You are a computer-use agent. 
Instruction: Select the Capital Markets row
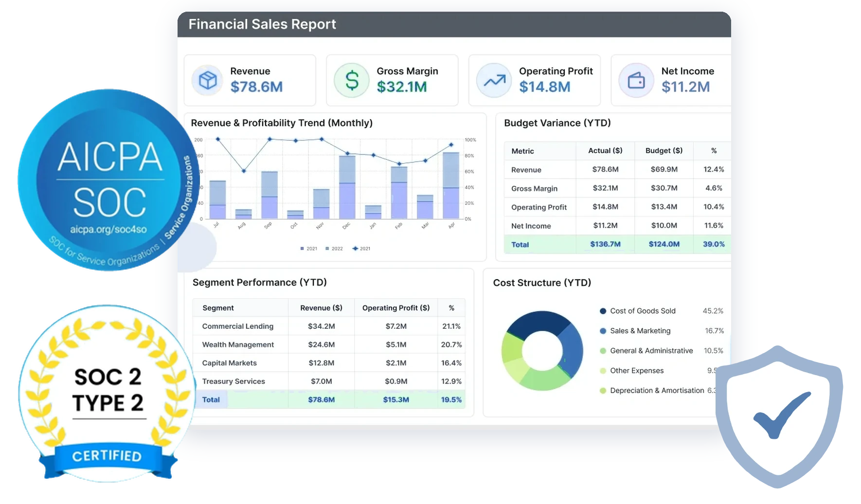(x=329, y=363)
